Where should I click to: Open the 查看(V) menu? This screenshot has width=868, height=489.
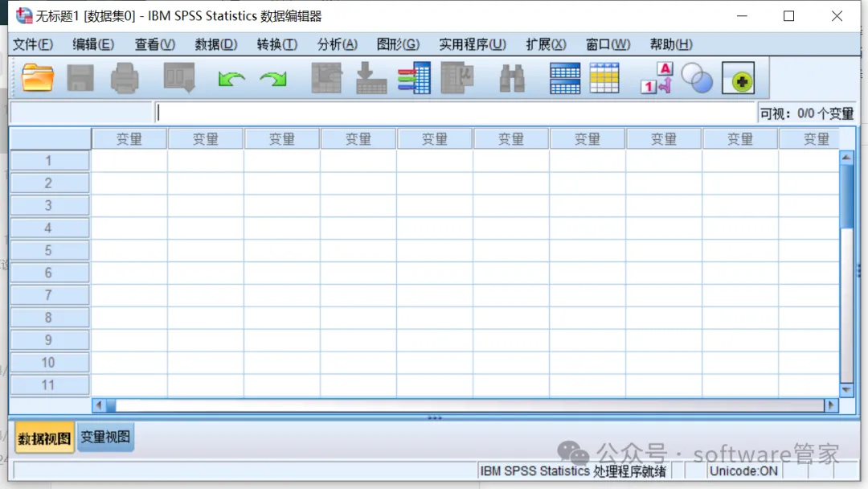click(x=155, y=44)
